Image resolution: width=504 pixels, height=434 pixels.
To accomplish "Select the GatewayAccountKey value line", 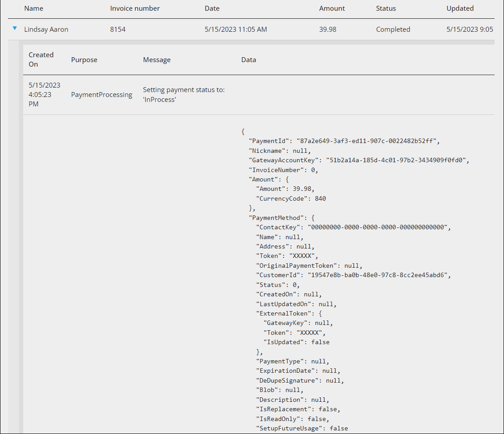I will [359, 160].
